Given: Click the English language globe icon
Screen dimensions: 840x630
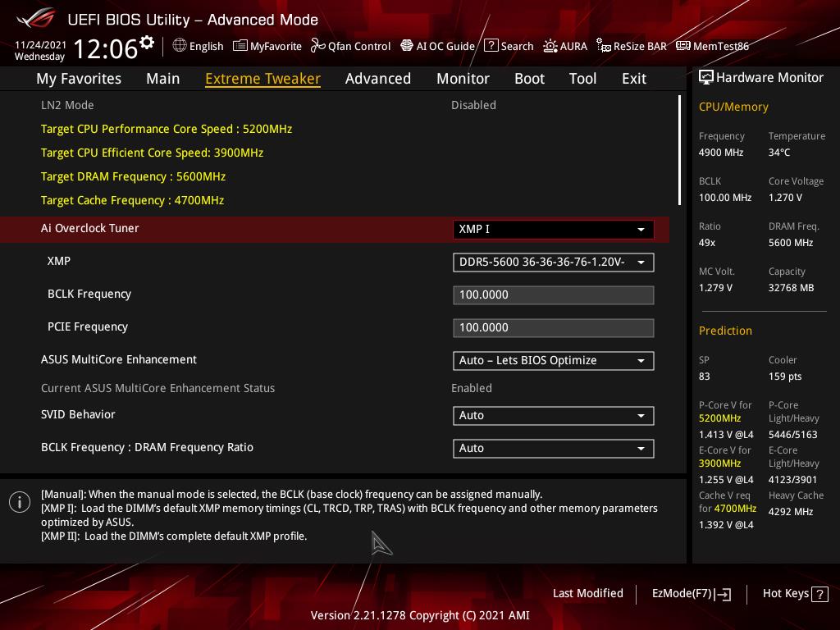Looking at the screenshot, I should [180, 46].
